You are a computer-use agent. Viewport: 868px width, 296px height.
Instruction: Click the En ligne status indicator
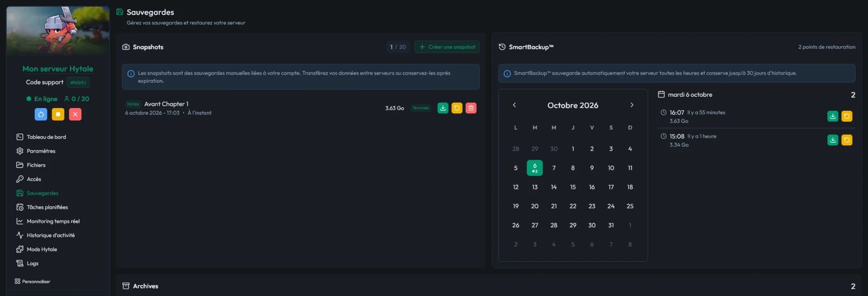click(42, 99)
